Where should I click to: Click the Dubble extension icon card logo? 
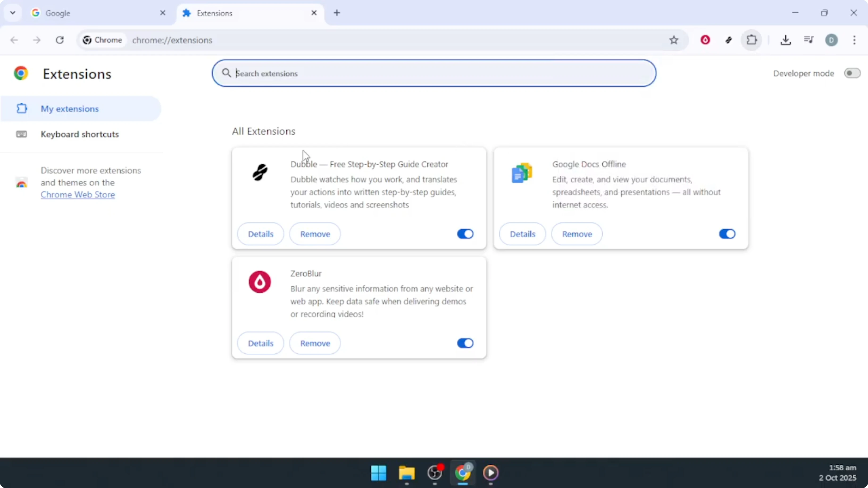click(259, 172)
